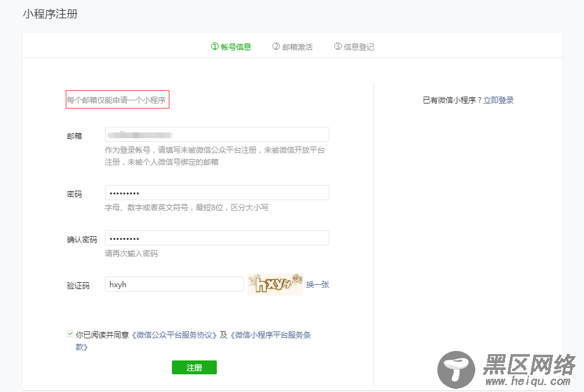This screenshot has width=584, height=392.
Task: Click the hxyh captcha image
Action: tap(275, 285)
